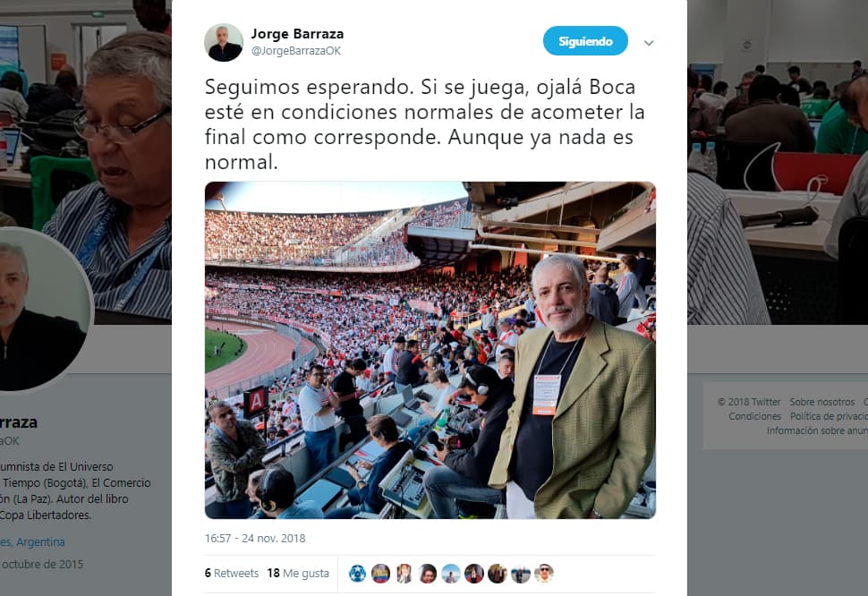Click the fourth liker avatar with dark hair
Viewport: 868px width, 596px height.
point(428,574)
